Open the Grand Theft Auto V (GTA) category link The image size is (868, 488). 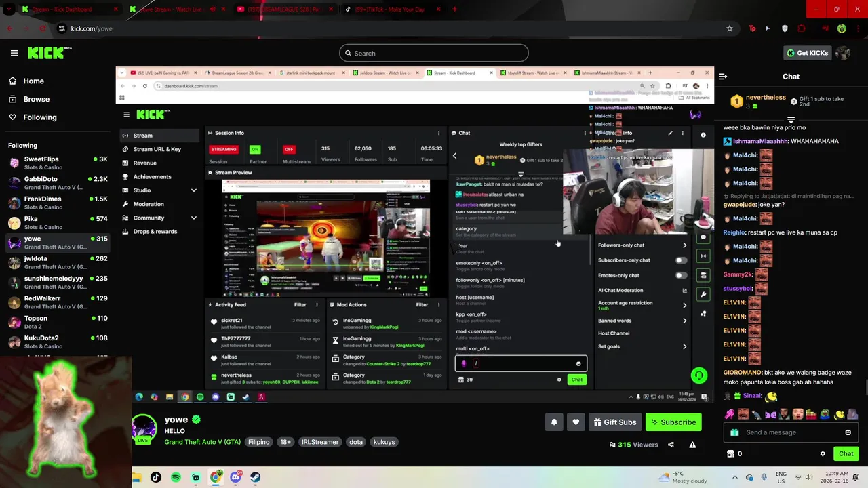coord(203,442)
